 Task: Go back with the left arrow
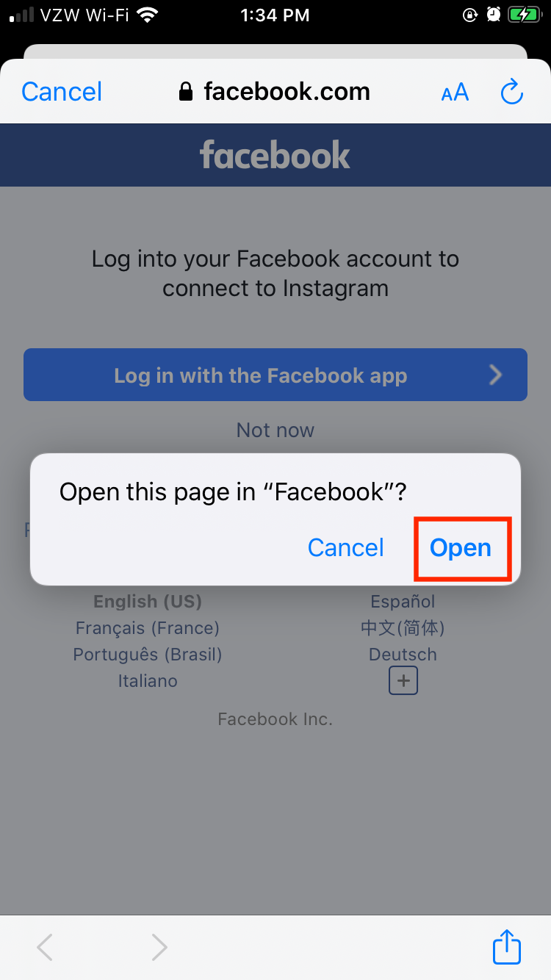(x=45, y=948)
